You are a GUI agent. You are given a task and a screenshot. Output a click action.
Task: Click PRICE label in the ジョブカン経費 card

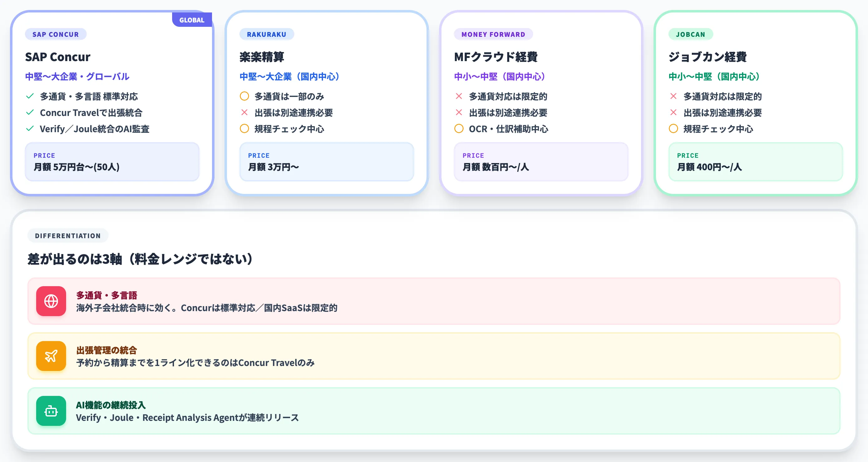click(x=688, y=155)
